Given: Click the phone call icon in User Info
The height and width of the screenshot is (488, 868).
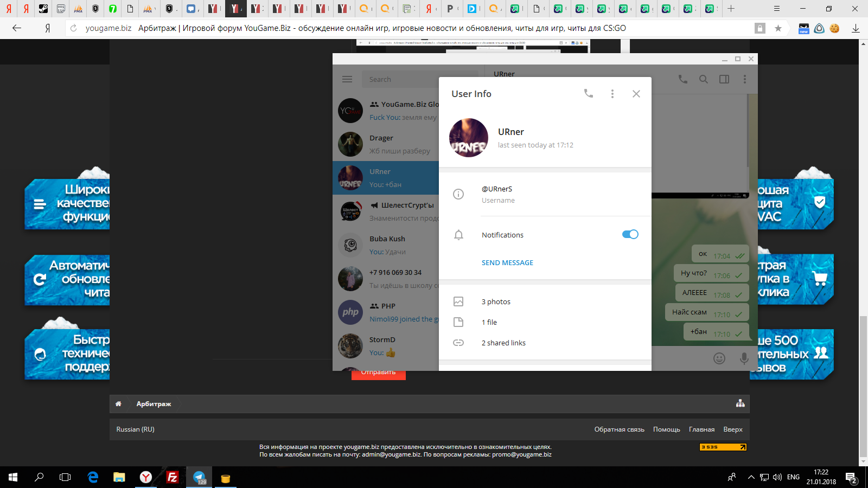Looking at the screenshot, I should click(588, 93).
